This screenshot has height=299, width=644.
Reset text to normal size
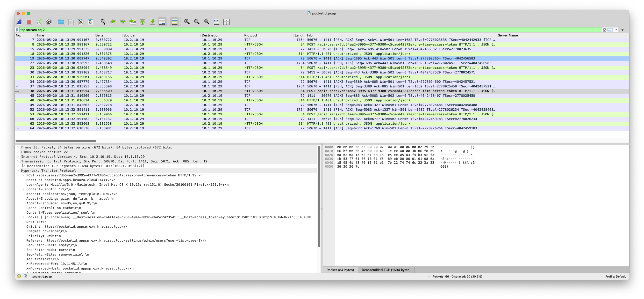[x=207, y=22]
